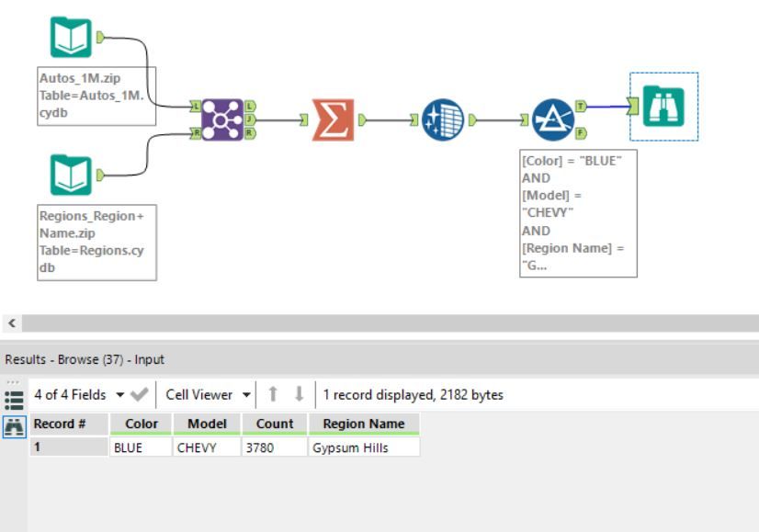
Task: Click the 1 record displayed status text
Action: [413, 394]
